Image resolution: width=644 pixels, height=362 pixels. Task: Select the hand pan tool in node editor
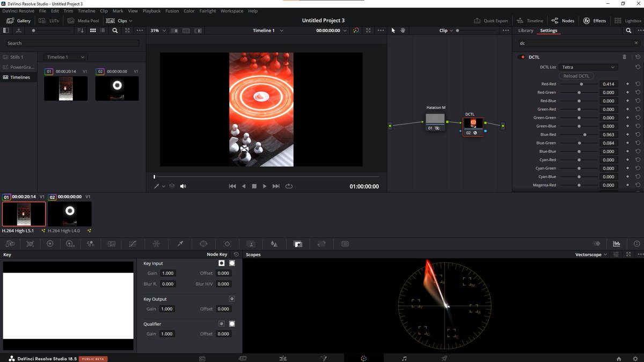(x=402, y=31)
